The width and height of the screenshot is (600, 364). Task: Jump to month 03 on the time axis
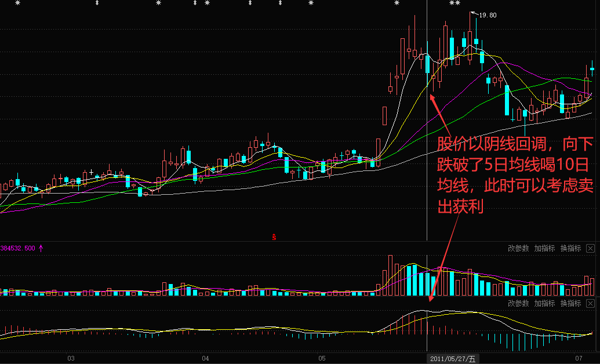[71, 358]
